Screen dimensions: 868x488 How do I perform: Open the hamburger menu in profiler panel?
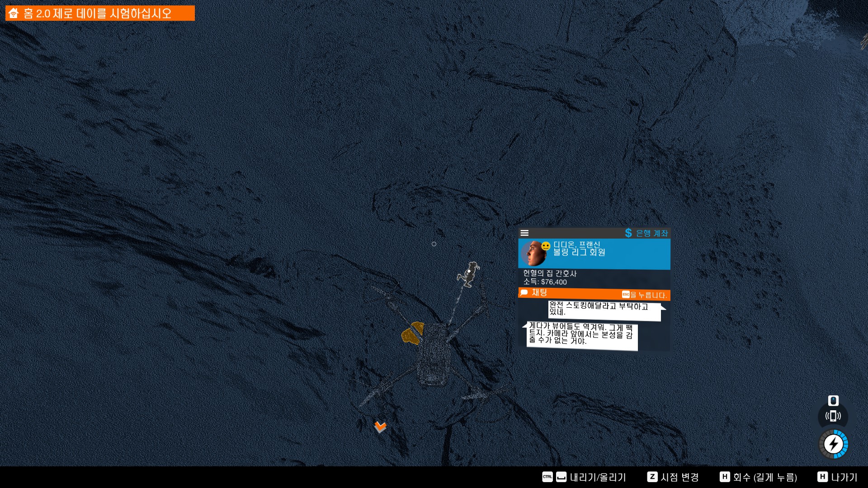524,233
